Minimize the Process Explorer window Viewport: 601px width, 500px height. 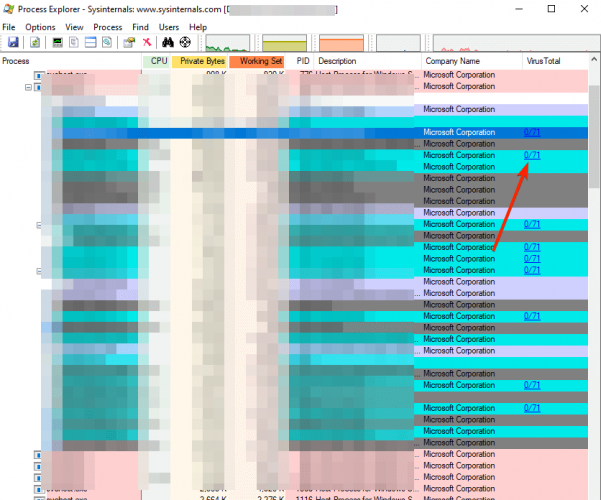[x=519, y=9]
